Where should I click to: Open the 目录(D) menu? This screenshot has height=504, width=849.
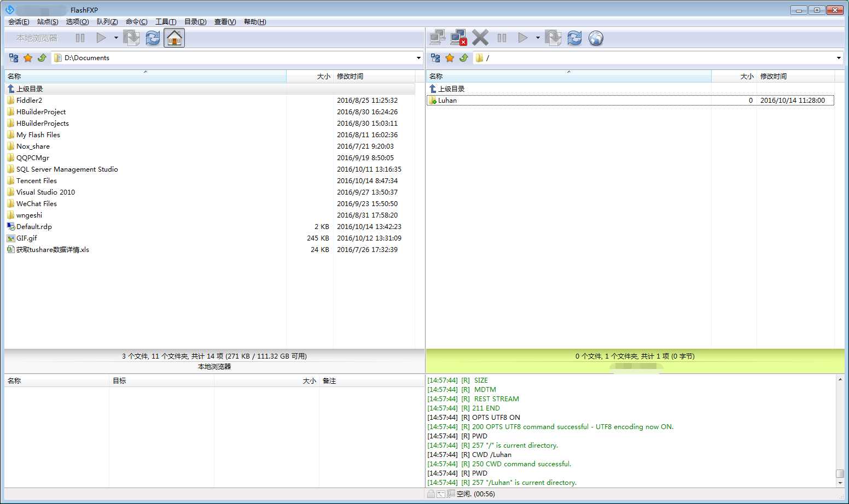(x=195, y=22)
